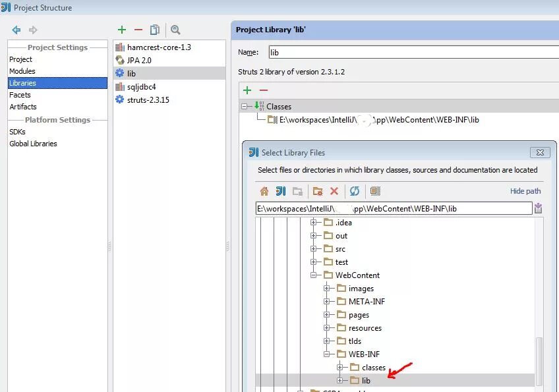Expand the .idea folder

click(313, 223)
